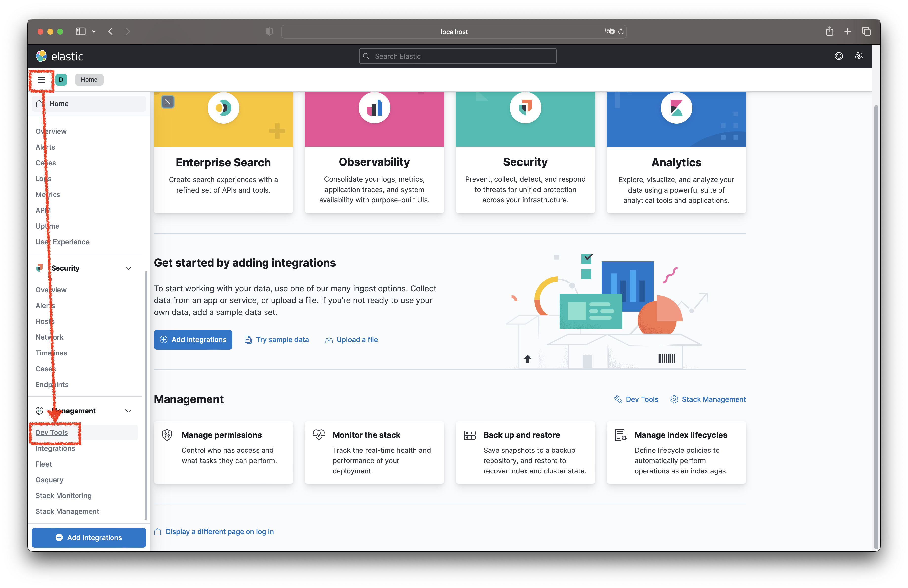Click Display a different page on log in
Viewport: 908px width, 588px height.
pyautogui.click(x=219, y=531)
